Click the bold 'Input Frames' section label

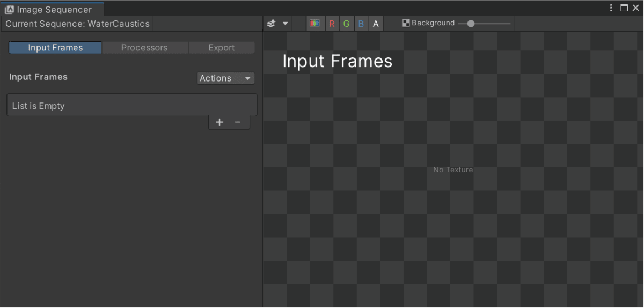38,77
